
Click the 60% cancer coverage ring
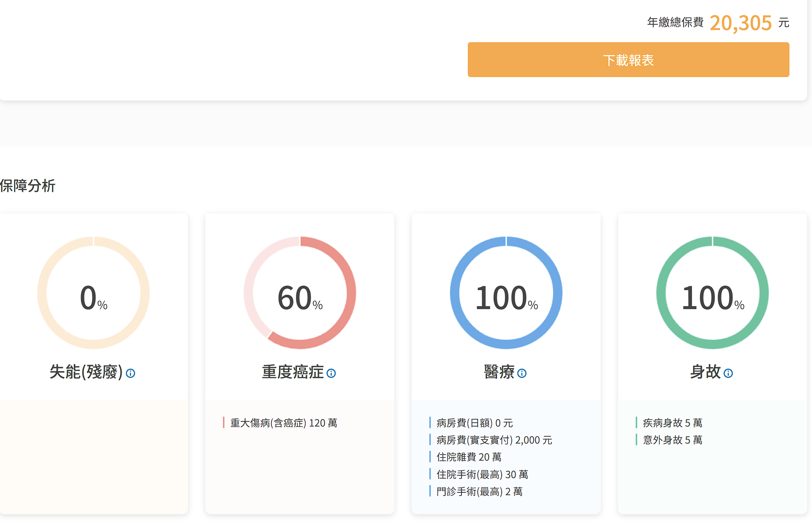pyautogui.click(x=300, y=292)
